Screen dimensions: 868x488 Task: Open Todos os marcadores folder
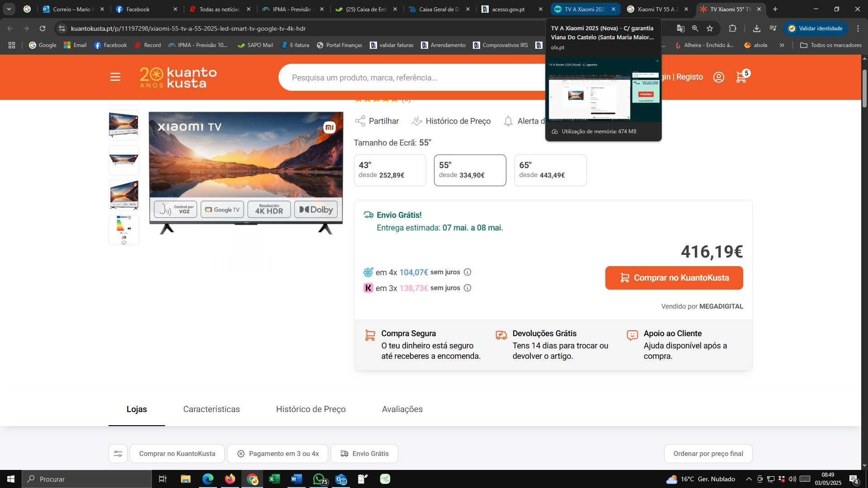[x=831, y=45]
